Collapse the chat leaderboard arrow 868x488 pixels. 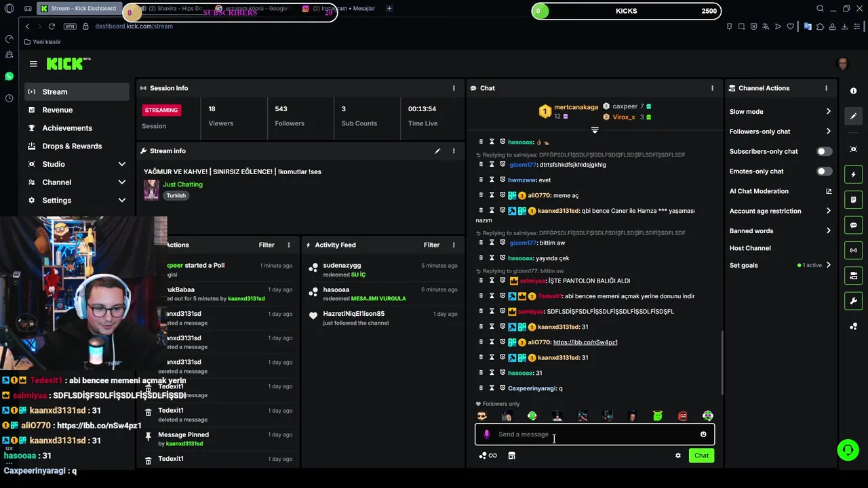[595, 129]
